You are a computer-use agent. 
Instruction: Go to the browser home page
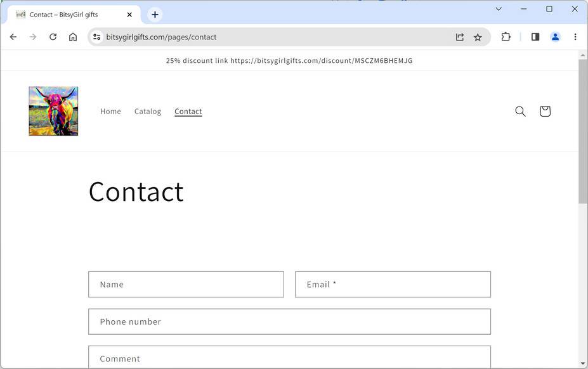click(x=73, y=37)
